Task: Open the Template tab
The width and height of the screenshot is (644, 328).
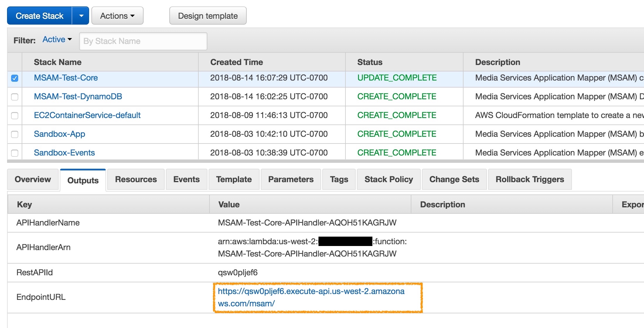Action: 234,179
